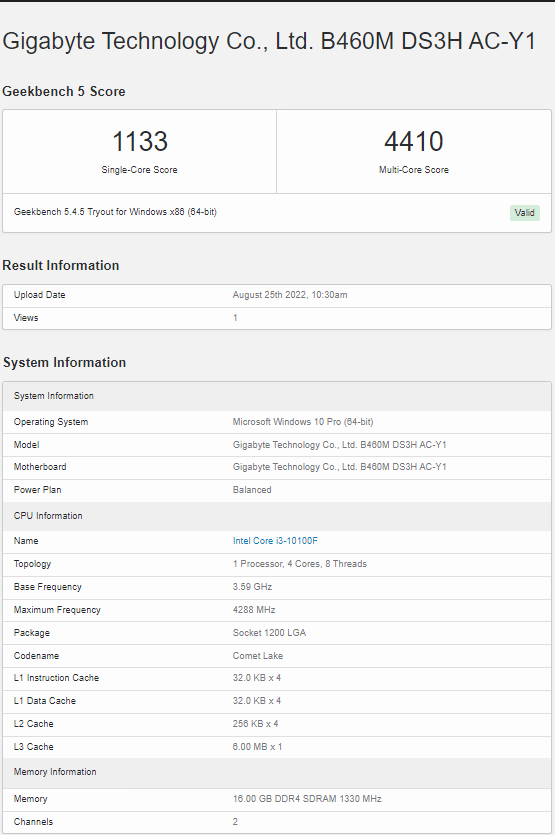Click the Views count value
555x835 pixels.
coord(235,317)
